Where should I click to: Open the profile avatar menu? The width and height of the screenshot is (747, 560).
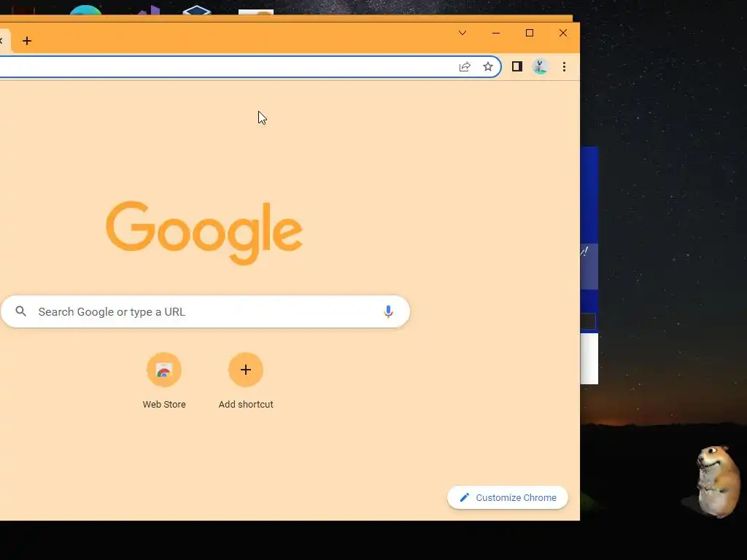click(541, 66)
